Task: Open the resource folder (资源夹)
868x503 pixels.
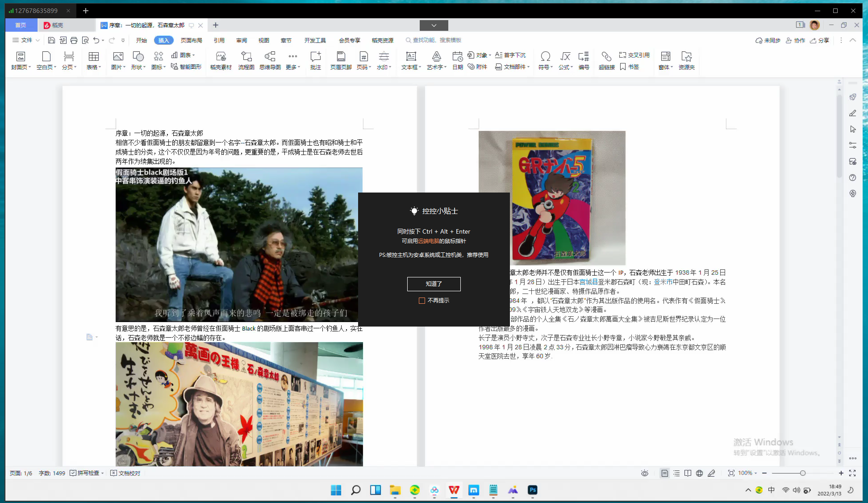Action: pyautogui.click(x=686, y=61)
